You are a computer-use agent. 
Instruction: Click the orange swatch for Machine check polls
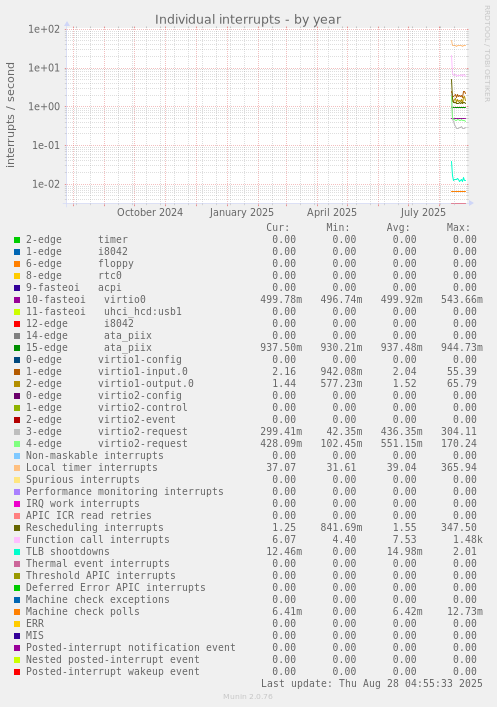[17, 612]
